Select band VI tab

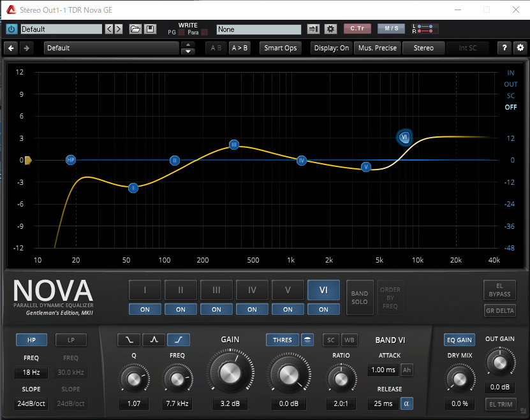(323, 290)
